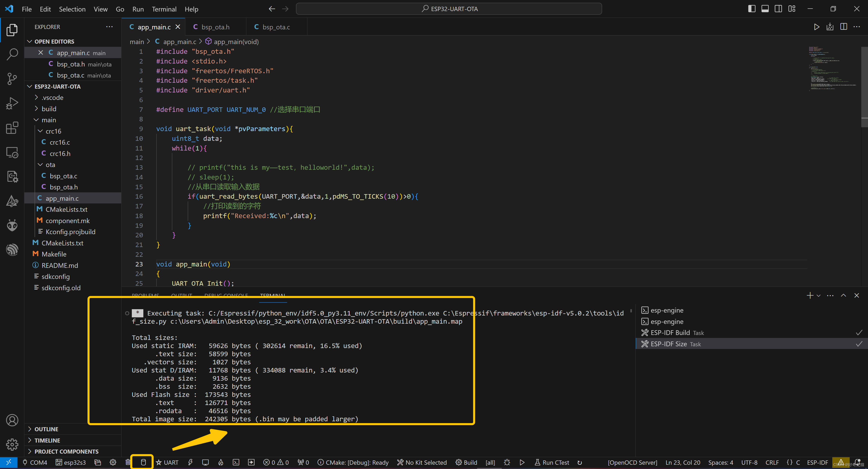Screen dimensions: 868x469
Task: Select UART flash method in status bar
Action: [x=167, y=462]
